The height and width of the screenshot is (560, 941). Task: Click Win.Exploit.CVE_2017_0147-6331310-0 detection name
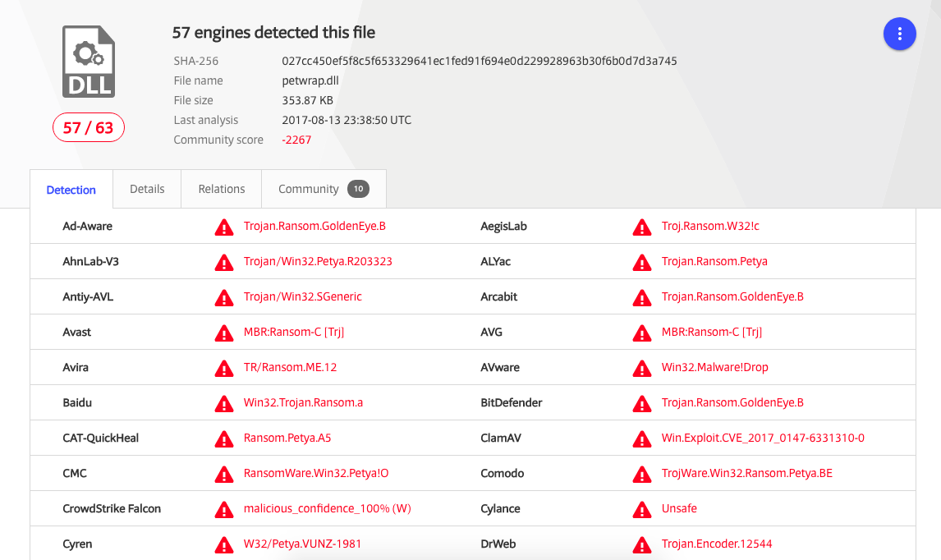(763, 438)
